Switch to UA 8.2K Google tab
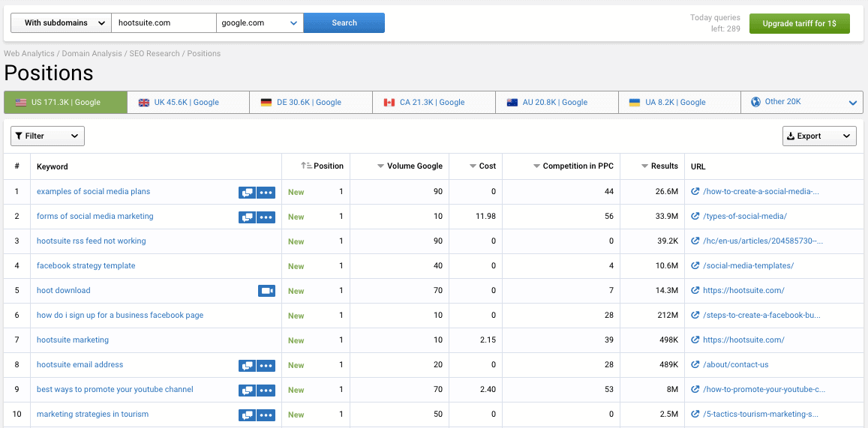 click(x=679, y=102)
